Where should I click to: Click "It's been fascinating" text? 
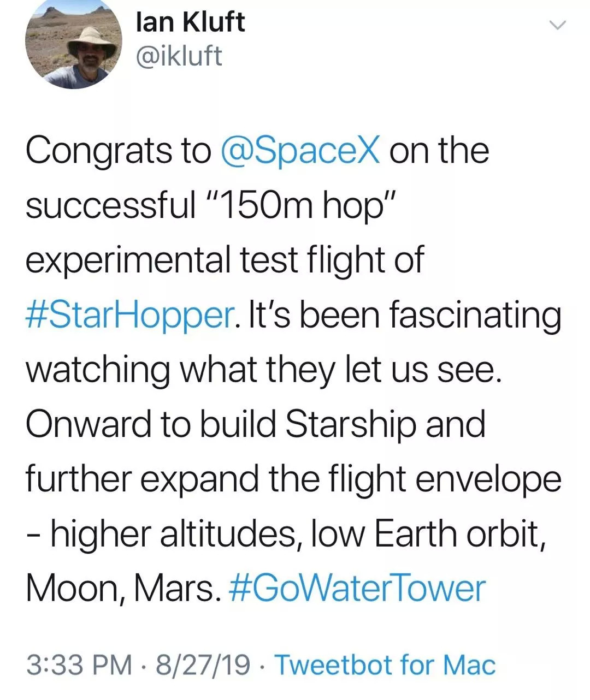(x=405, y=315)
